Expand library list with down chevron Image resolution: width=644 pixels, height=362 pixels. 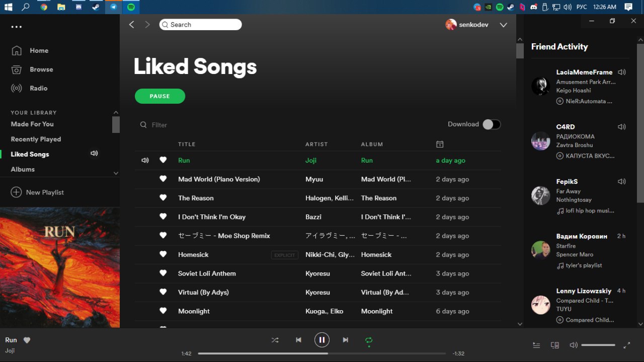tap(116, 173)
